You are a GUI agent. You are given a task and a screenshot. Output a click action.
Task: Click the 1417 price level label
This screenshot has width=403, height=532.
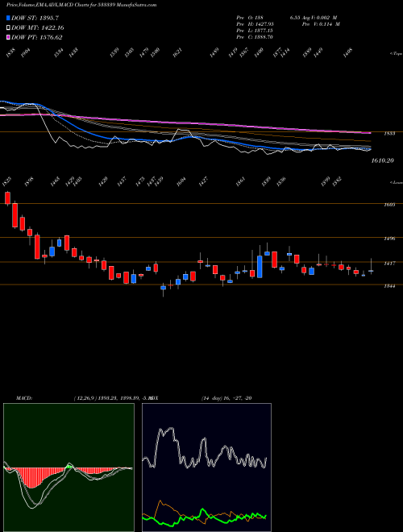click(389, 263)
